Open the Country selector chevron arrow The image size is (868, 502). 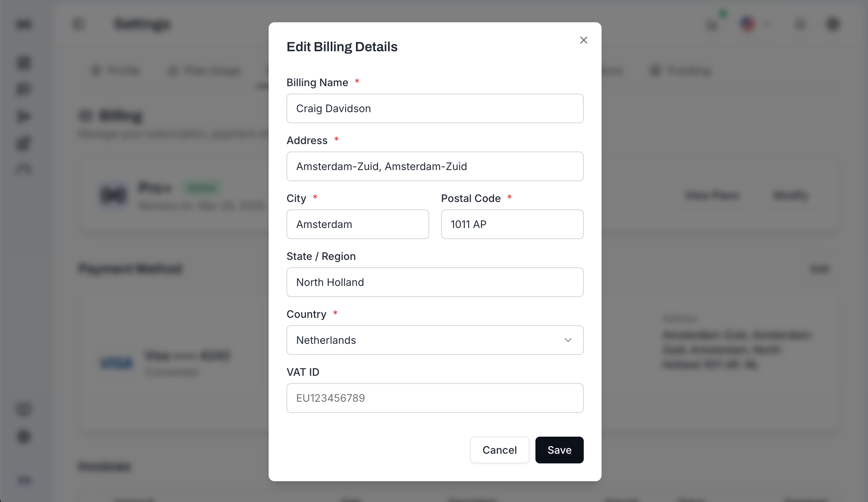568,340
